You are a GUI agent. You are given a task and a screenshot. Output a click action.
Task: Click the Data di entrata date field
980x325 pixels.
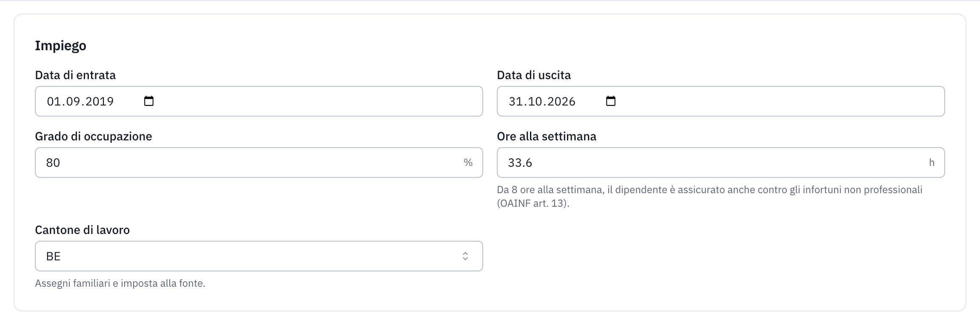pyautogui.click(x=259, y=101)
